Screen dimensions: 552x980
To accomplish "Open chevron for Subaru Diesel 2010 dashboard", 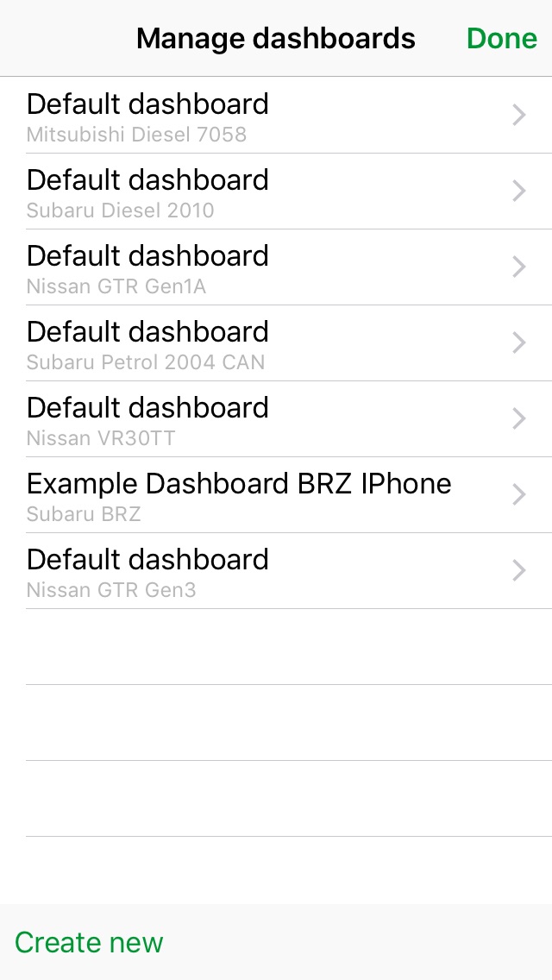I will pos(518,192).
